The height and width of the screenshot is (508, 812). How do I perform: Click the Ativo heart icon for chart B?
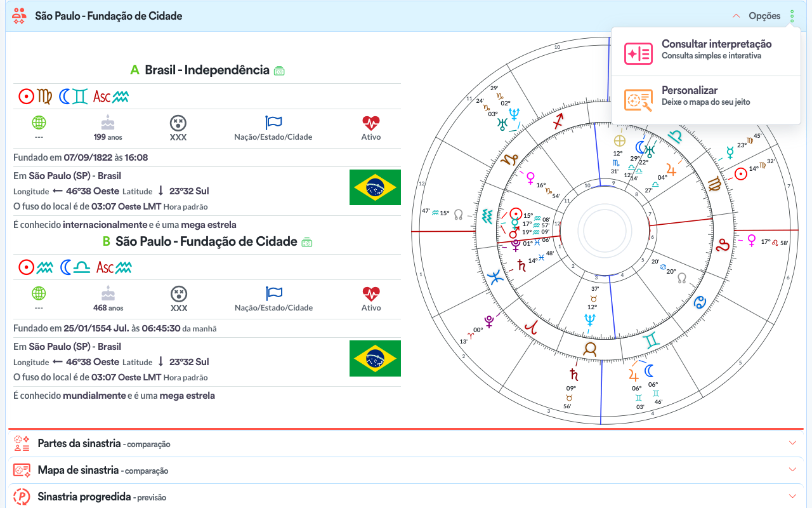coord(371,293)
